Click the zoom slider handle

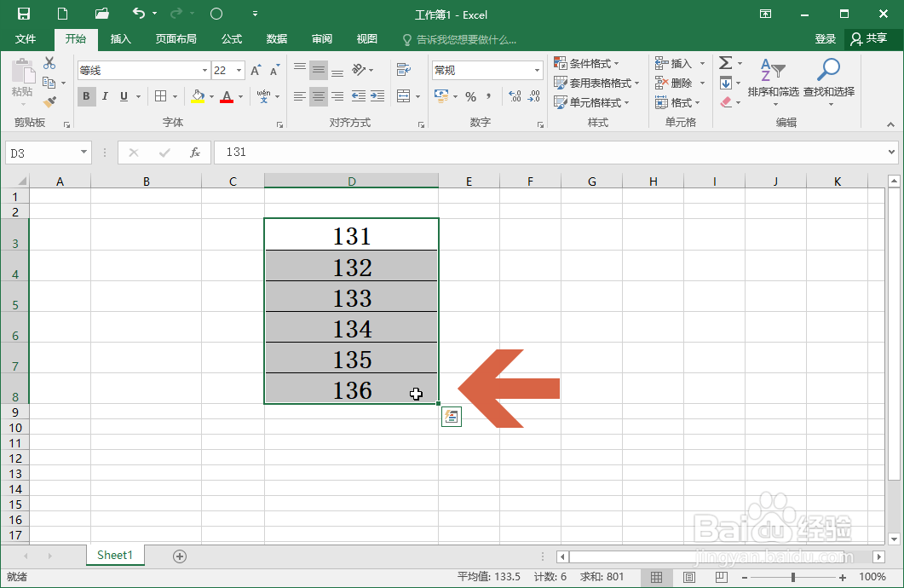click(793, 577)
